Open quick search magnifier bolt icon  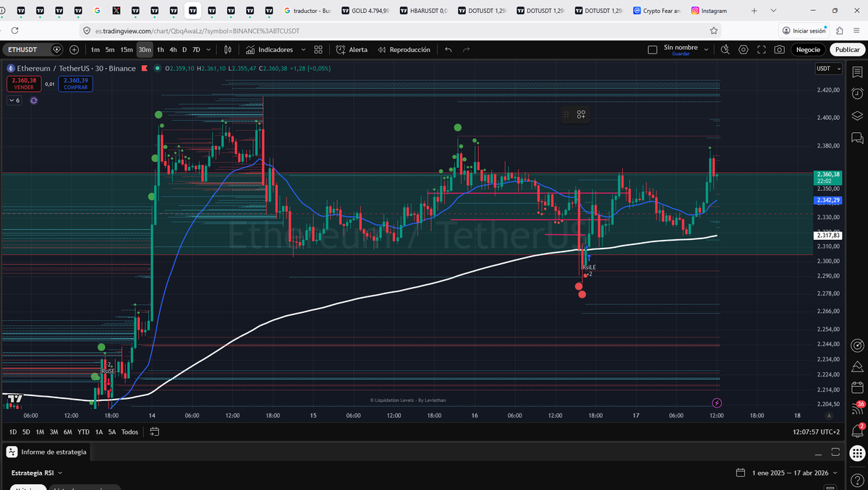725,50
